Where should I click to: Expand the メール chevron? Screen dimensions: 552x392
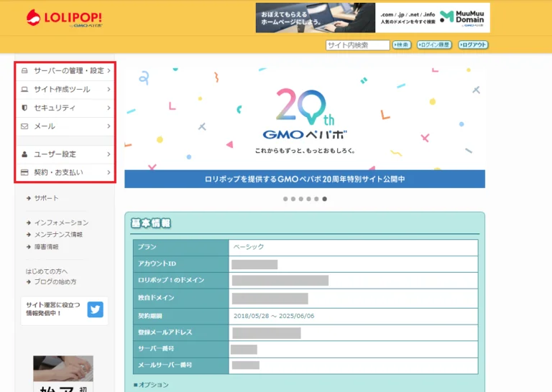click(x=109, y=126)
